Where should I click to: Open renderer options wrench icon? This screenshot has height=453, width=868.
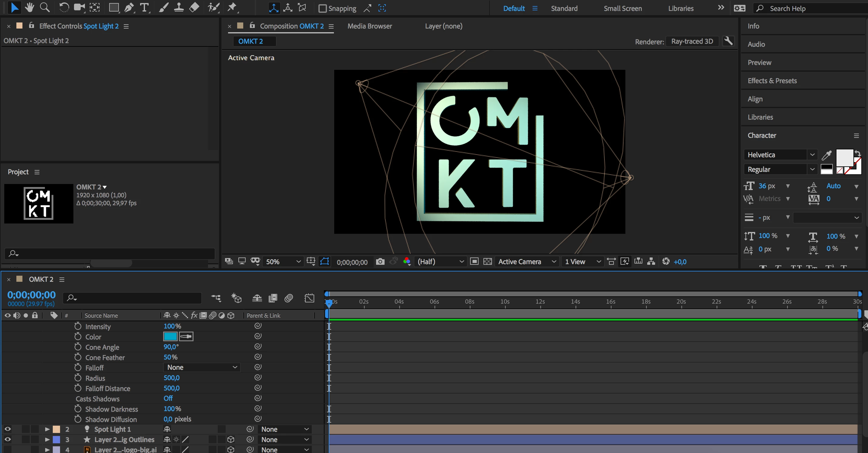pos(728,41)
